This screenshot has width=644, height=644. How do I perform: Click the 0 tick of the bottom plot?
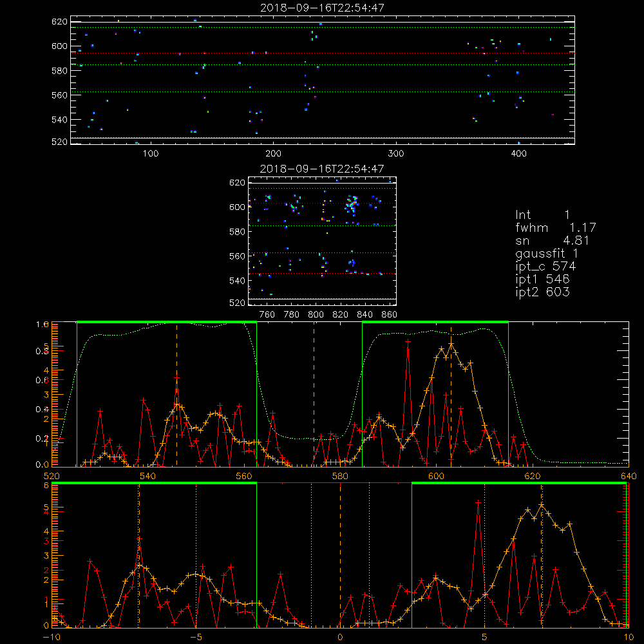pos(340,638)
